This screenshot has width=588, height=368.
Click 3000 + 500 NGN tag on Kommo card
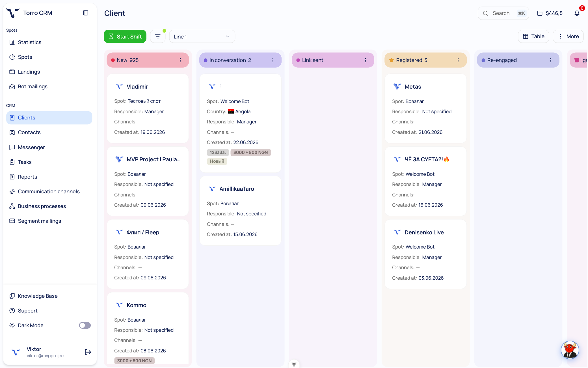point(135,361)
